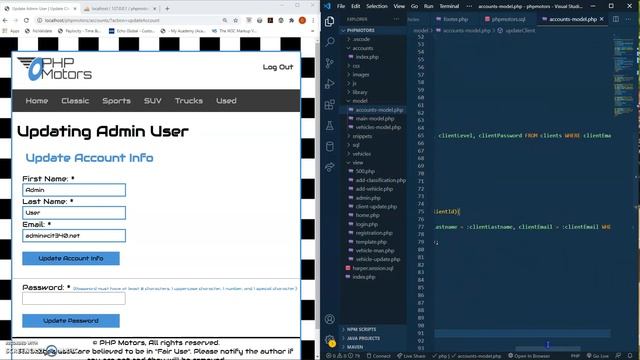Open a new Chrome tab with the plus button

coord(167,8)
